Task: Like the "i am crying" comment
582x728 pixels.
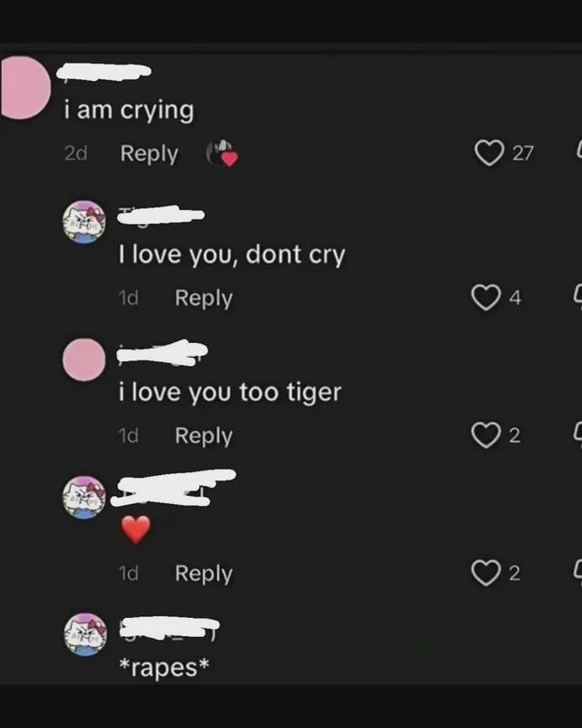Action: tap(489, 153)
